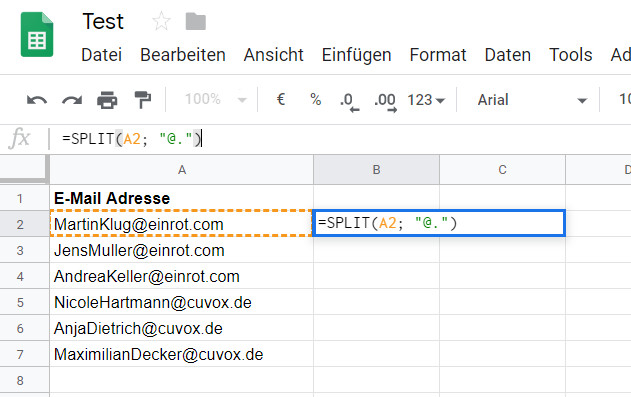Open the Daten menu
Screen dimensions: 631x397
507,55
